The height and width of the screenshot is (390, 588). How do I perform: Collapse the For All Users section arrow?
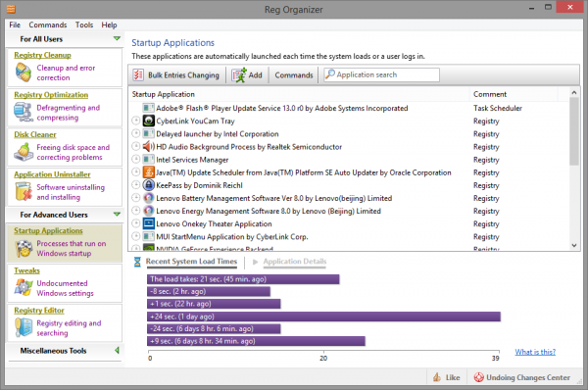[x=117, y=38]
